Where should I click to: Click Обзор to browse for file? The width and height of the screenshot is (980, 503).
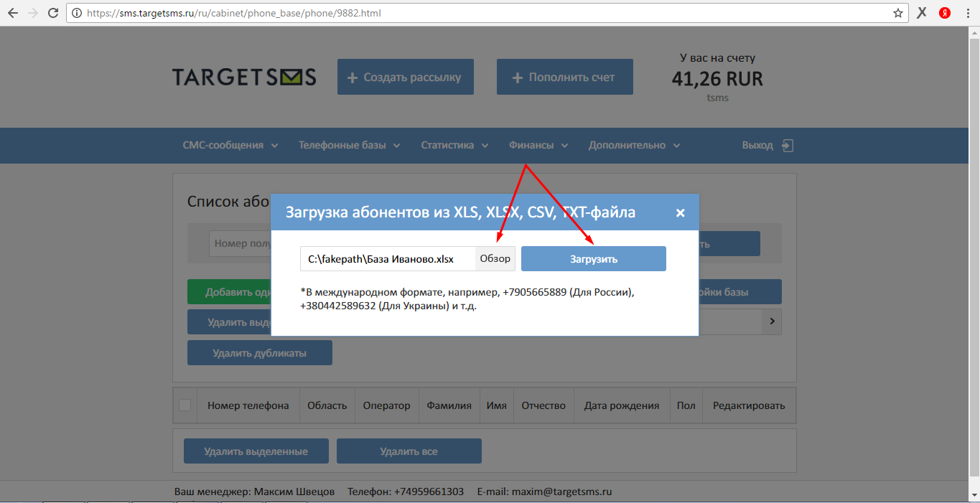[495, 259]
